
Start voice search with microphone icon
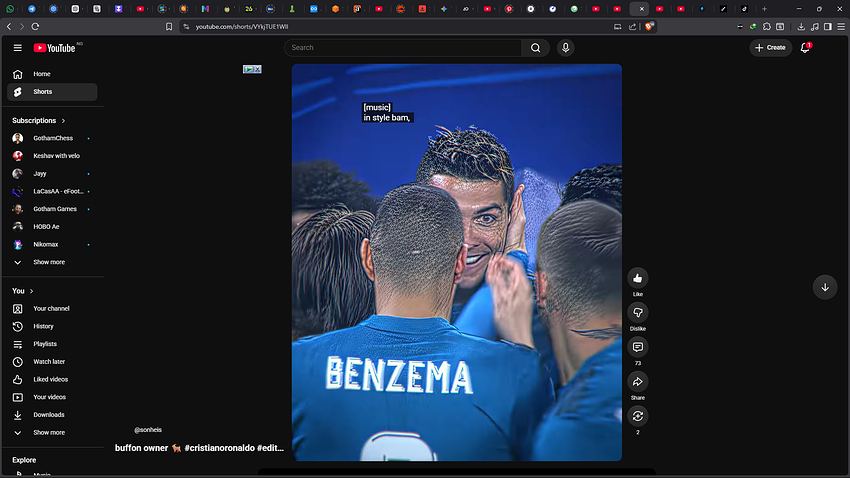point(565,48)
